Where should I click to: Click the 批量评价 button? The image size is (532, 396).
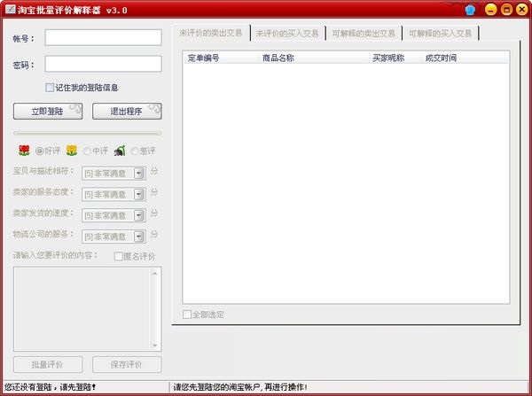[48, 364]
